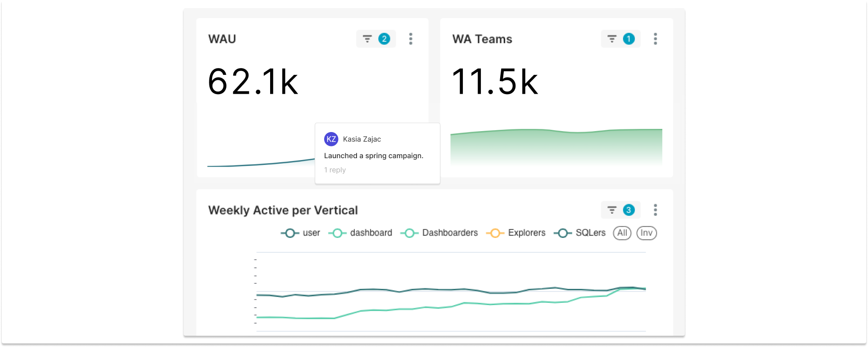Click the 62.1k WAU metric value

(253, 82)
